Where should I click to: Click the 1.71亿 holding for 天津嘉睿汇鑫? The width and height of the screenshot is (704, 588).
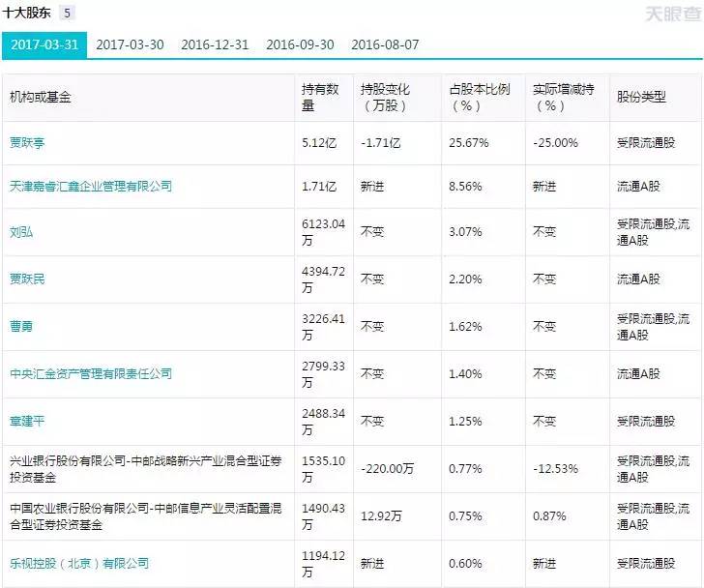319,187
